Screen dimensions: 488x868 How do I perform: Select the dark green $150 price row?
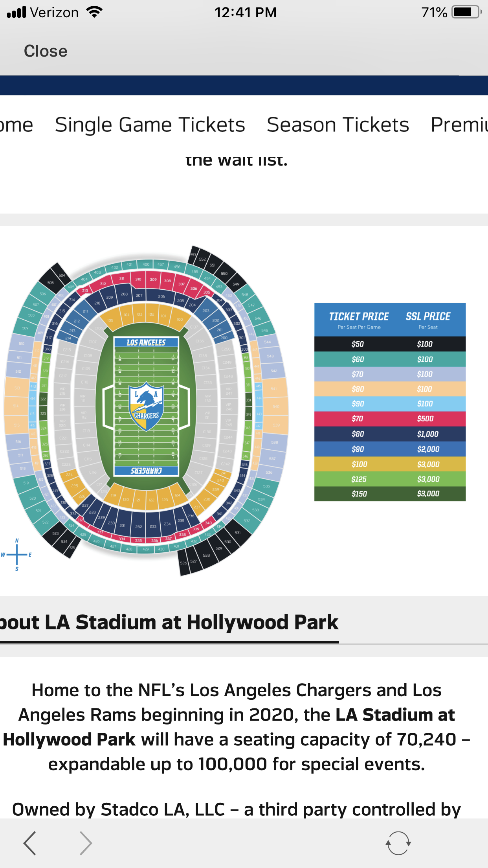(390, 494)
